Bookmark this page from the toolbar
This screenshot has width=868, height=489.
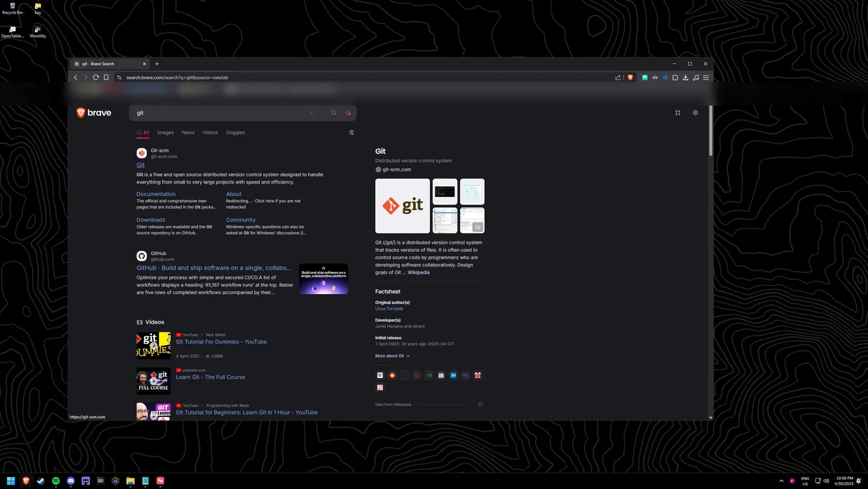[x=106, y=78]
